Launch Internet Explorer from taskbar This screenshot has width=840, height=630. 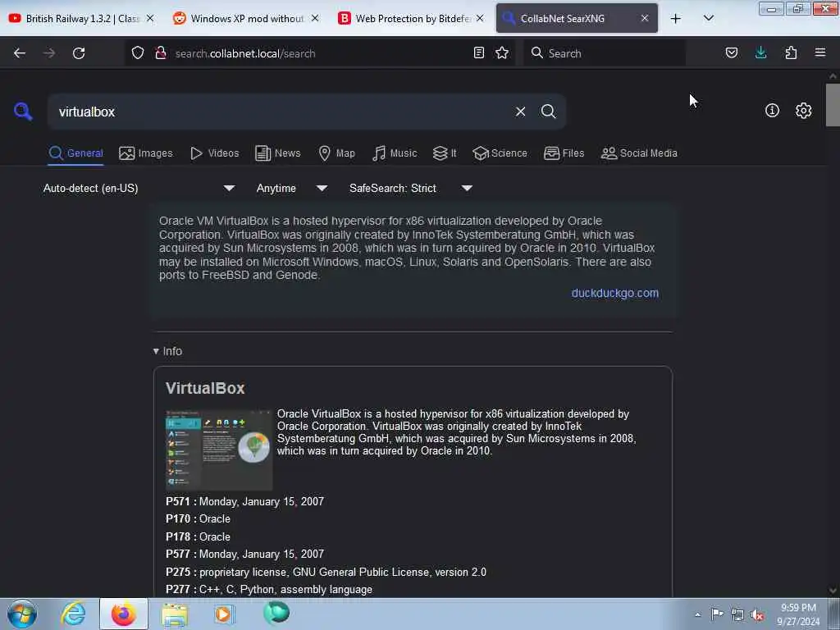[x=73, y=614]
